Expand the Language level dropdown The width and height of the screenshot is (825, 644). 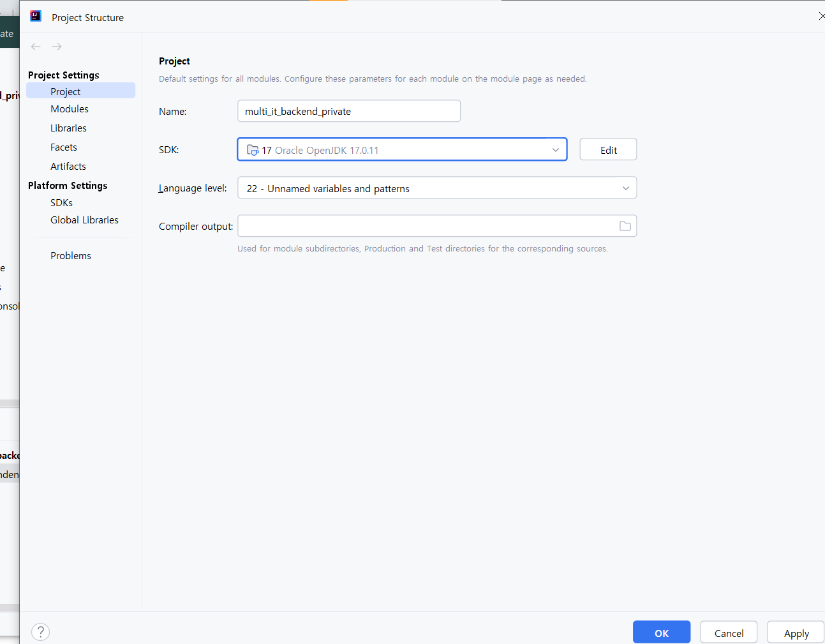(x=625, y=188)
